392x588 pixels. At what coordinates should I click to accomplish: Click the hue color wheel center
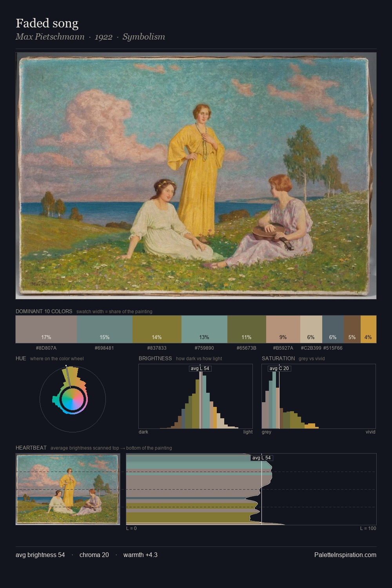click(x=73, y=399)
